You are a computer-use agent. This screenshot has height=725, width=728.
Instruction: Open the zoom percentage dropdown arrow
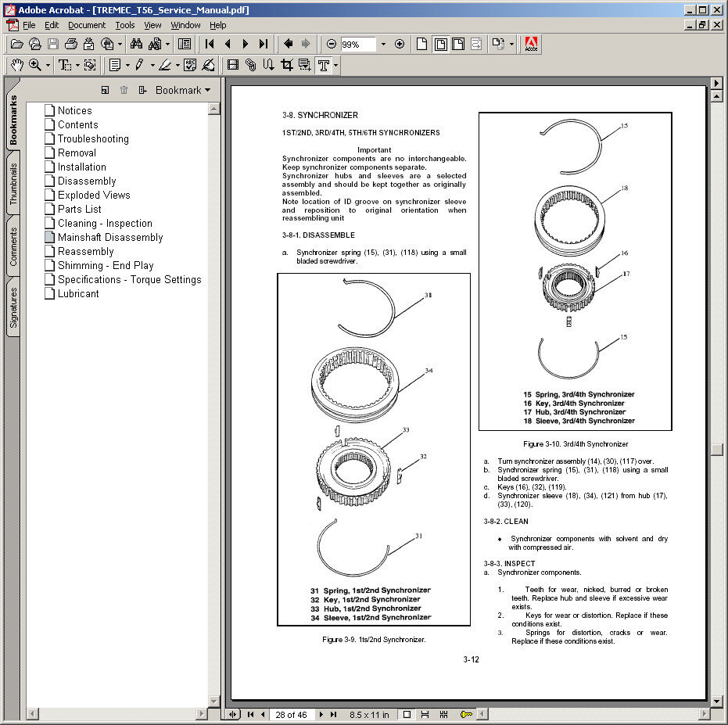pyautogui.click(x=383, y=45)
